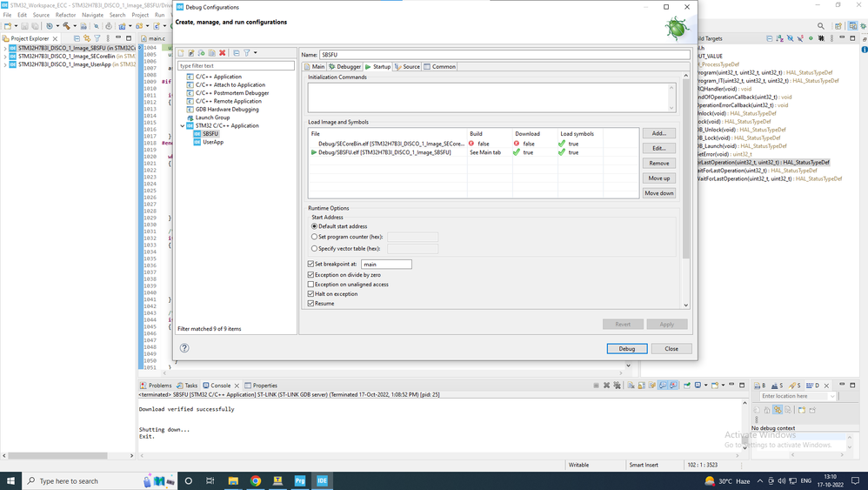868x490 pixels.
Task: Expand STM32H7B3I_DISCO_1_Image_UserApp project node
Action: [x=5, y=64]
